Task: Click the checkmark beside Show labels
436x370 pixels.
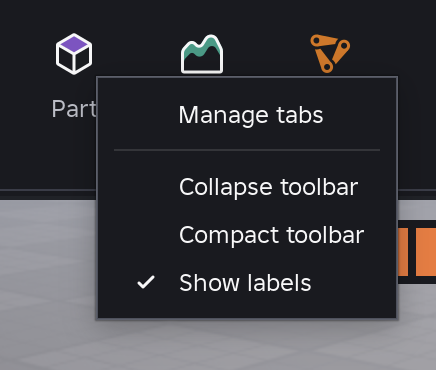Action: click(146, 282)
